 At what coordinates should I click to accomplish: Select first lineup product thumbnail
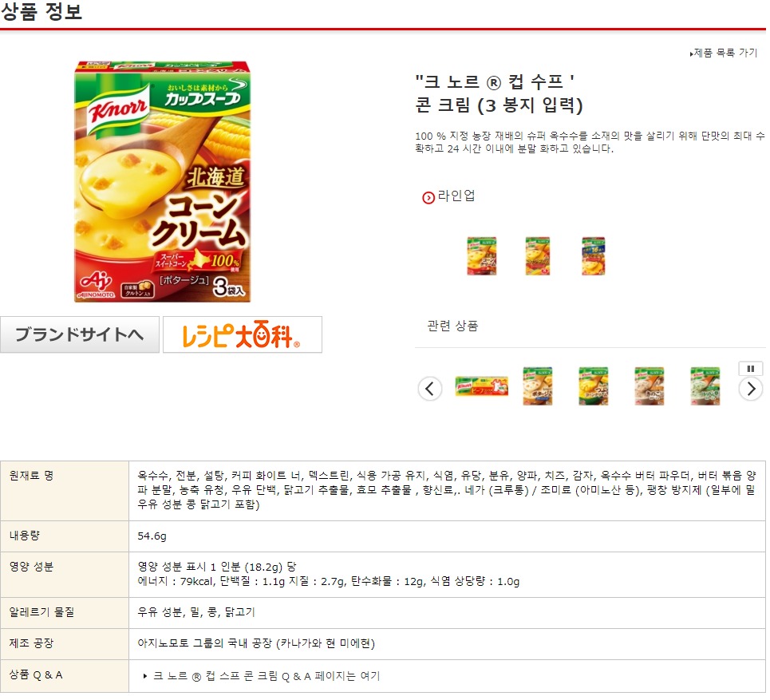pyautogui.click(x=482, y=257)
